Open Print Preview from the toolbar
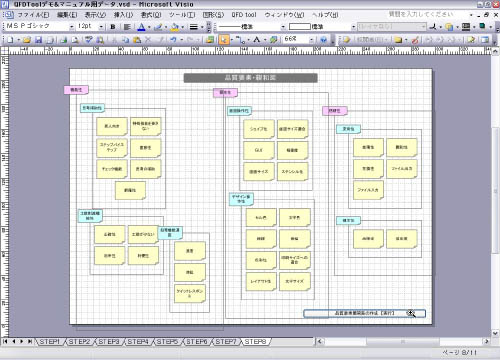 pyautogui.click(x=75, y=40)
